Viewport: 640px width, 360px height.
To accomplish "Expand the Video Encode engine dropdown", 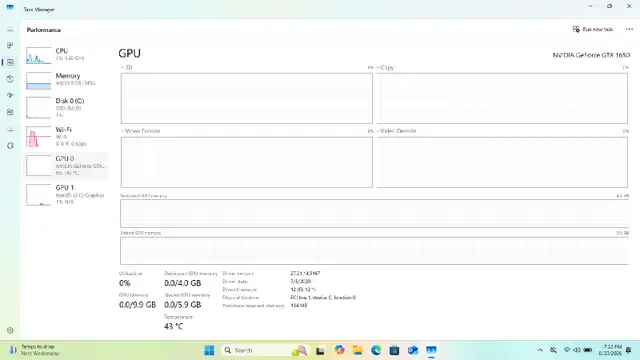I will (140, 131).
